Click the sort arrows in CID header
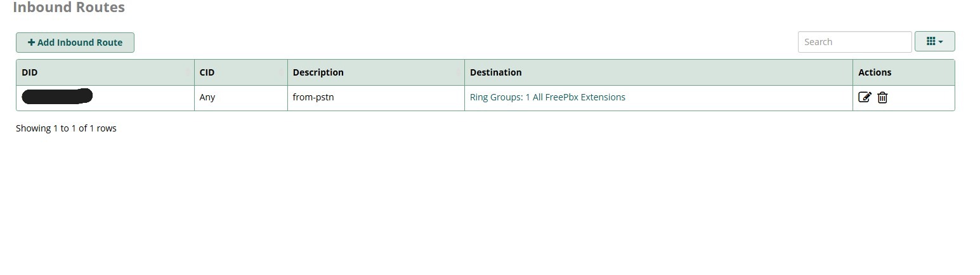Screen dimensions: 980x275 coord(282,72)
